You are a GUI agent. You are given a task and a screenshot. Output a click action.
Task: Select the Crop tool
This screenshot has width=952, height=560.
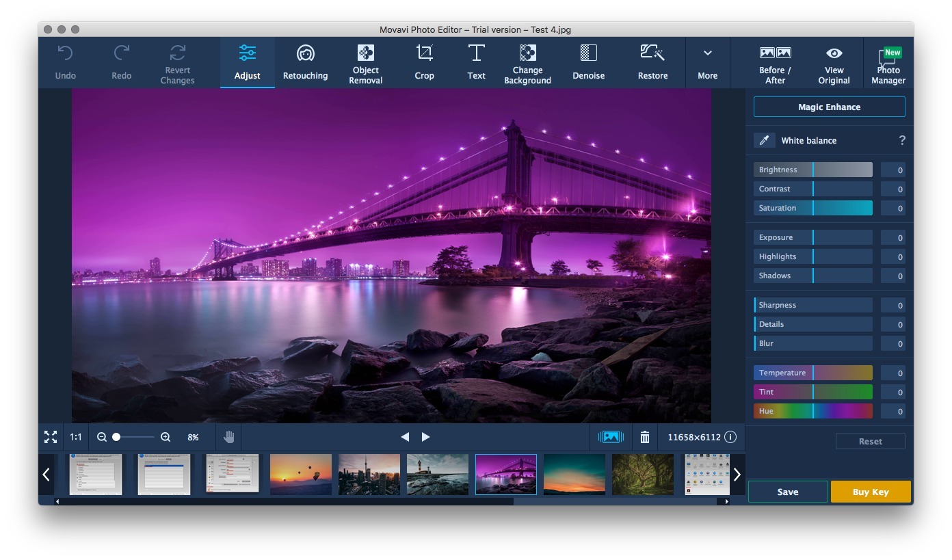point(424,62)
